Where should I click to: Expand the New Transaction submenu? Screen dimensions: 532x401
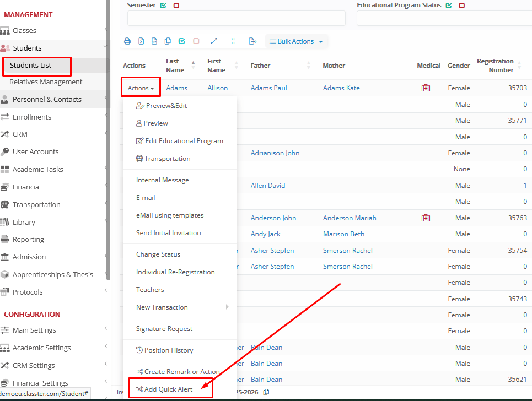(181, 307)
